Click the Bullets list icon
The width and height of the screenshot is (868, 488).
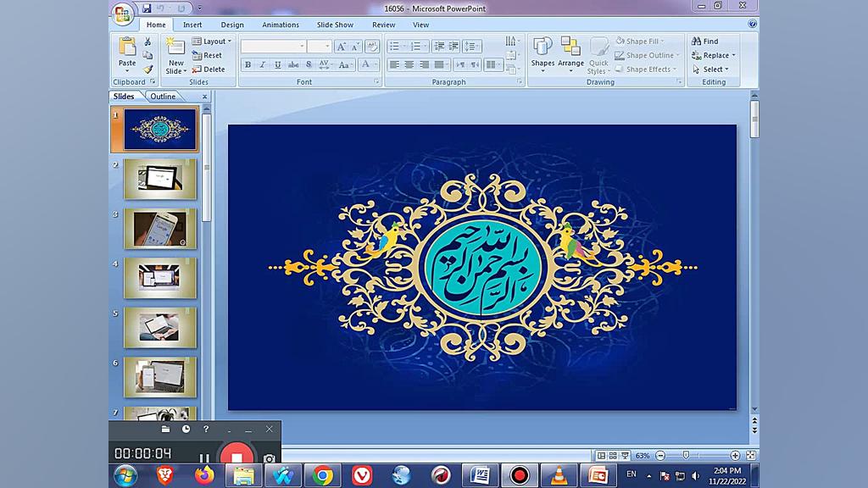point(397,47)
